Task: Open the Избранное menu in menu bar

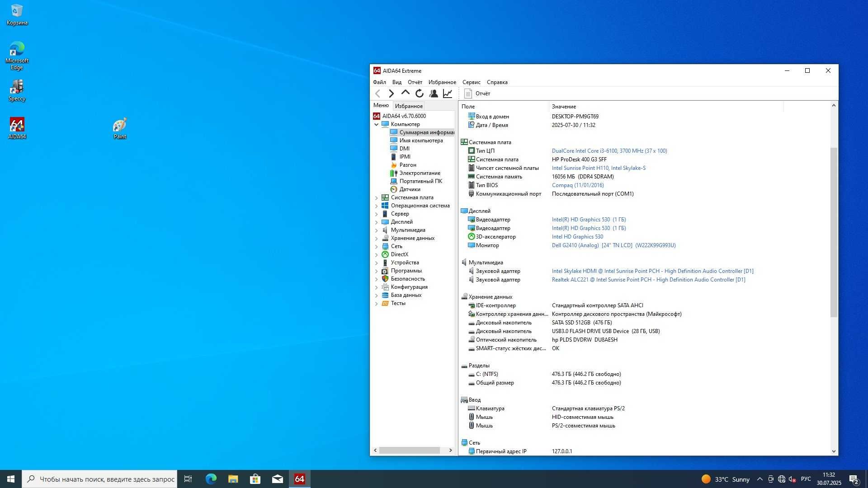Action: click(442, 82)
